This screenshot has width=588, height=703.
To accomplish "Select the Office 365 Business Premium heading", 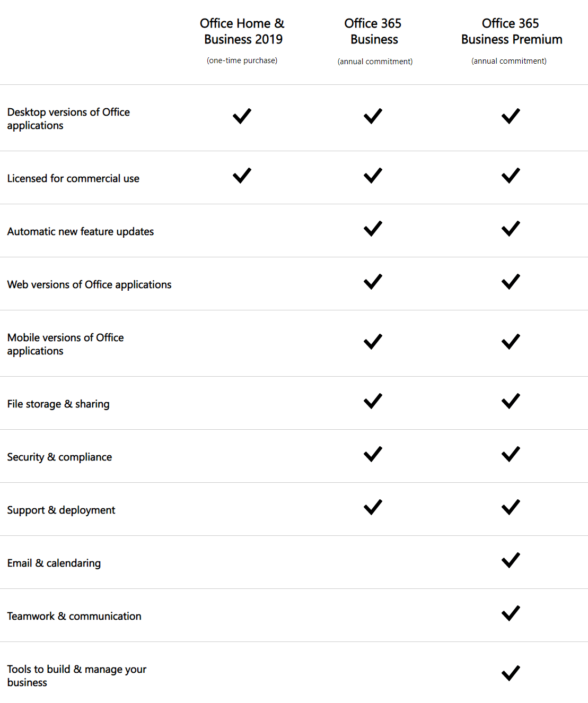I will coord(511,31).
